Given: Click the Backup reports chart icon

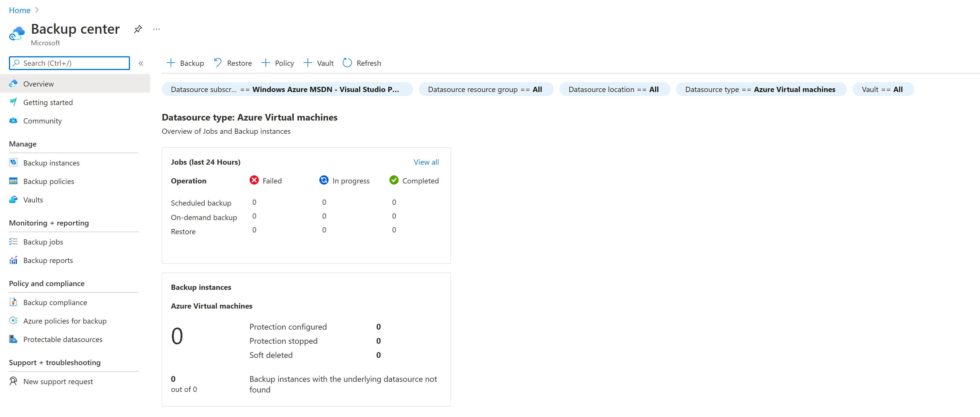Looking at the screenshot, I should coord(13,260).
